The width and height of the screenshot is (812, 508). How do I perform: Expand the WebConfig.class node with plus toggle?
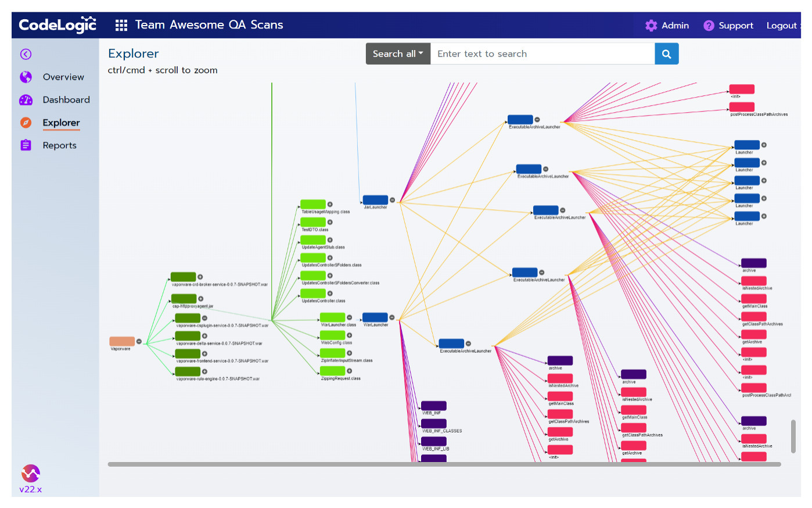349,335
